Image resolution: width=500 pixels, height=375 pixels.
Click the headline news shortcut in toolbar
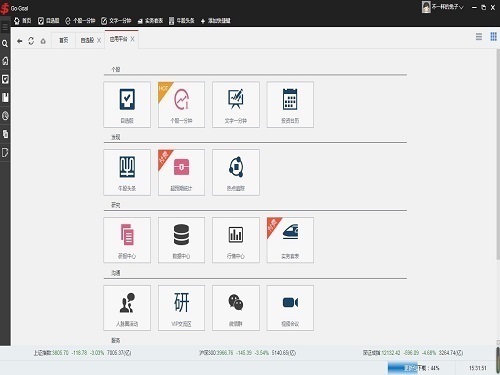click(x=182, y=21)
